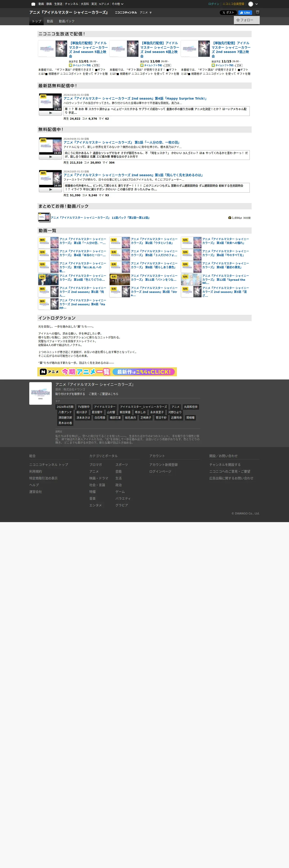Select the TV放映中 tag
Viewport: 289px width, 868px height.
[84, 407]
